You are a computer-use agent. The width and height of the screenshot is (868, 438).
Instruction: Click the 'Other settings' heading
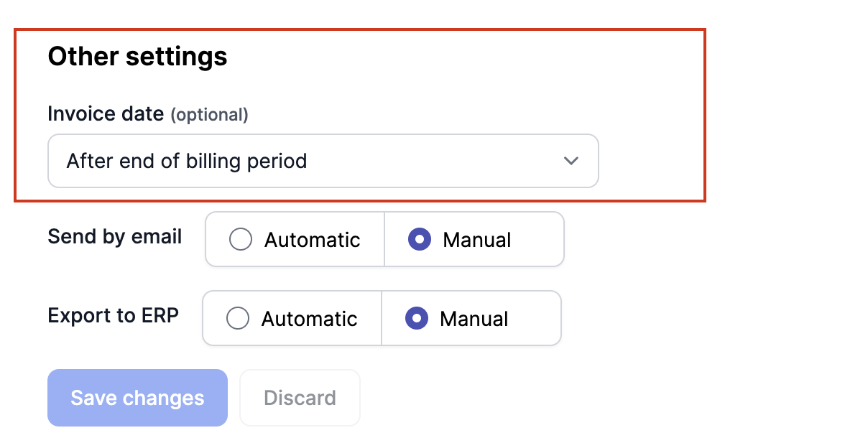[137, 56]
